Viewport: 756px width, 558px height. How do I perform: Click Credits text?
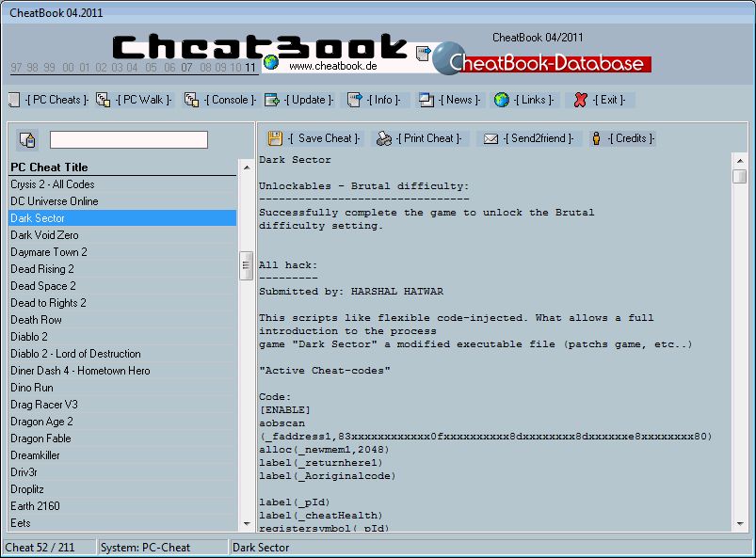631,138
